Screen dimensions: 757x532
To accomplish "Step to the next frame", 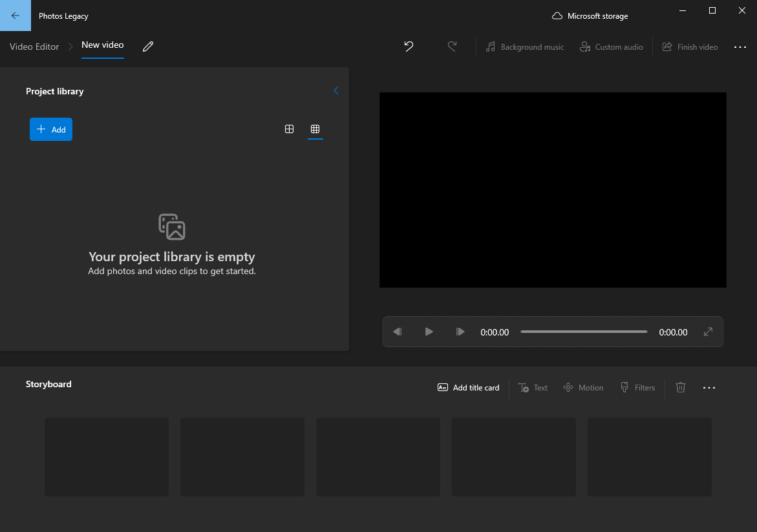I will pos(460,332).
